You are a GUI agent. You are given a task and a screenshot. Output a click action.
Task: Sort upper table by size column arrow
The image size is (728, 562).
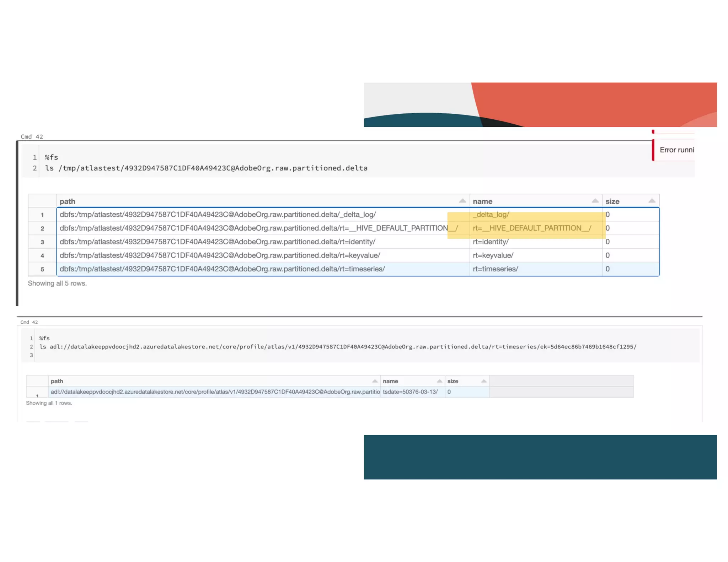click(651, 201)
